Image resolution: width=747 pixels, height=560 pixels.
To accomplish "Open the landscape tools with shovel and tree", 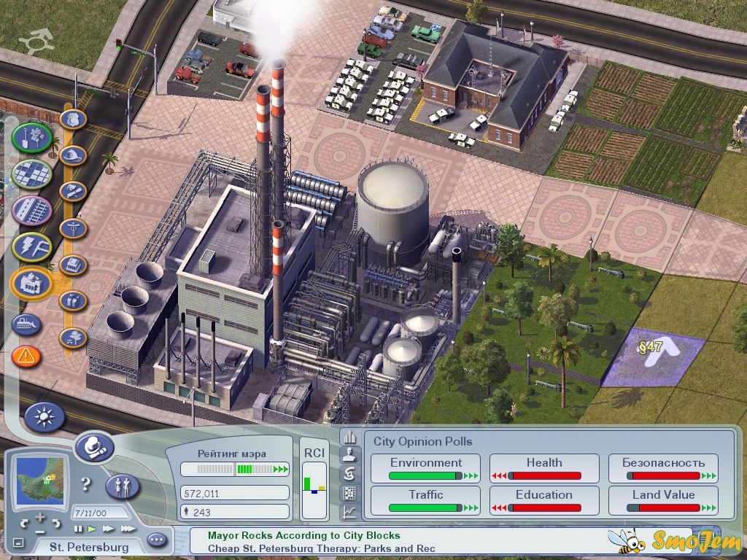I will 32,138.
